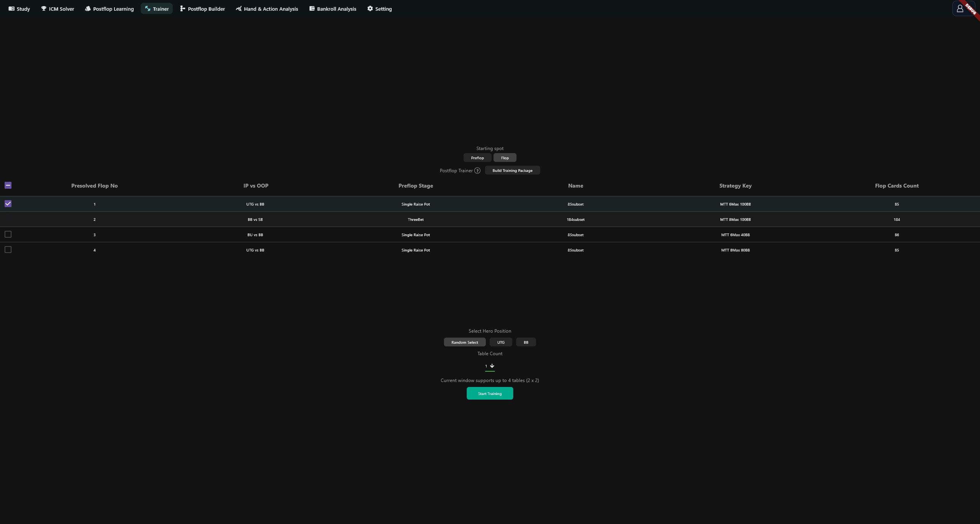Select the BB vs SB row cell
The image size is (980, 524).
pyautogui.click(x=255, y=219)
